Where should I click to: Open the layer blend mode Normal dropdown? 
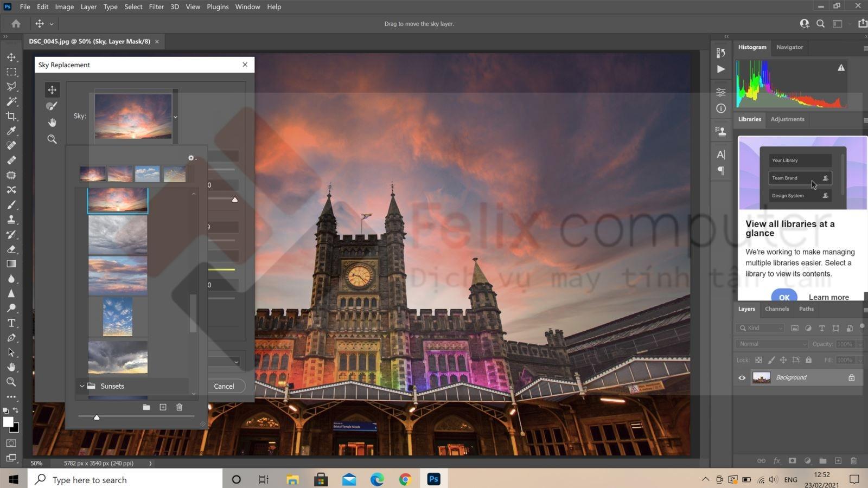click(773, 344)
